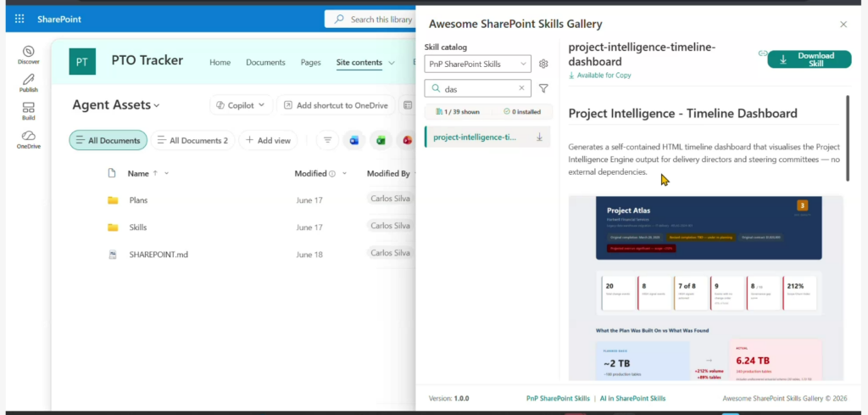Viewport: 868px width, 415px height.
Task: Select the Plans folder icon
Action: click(113, 200)
